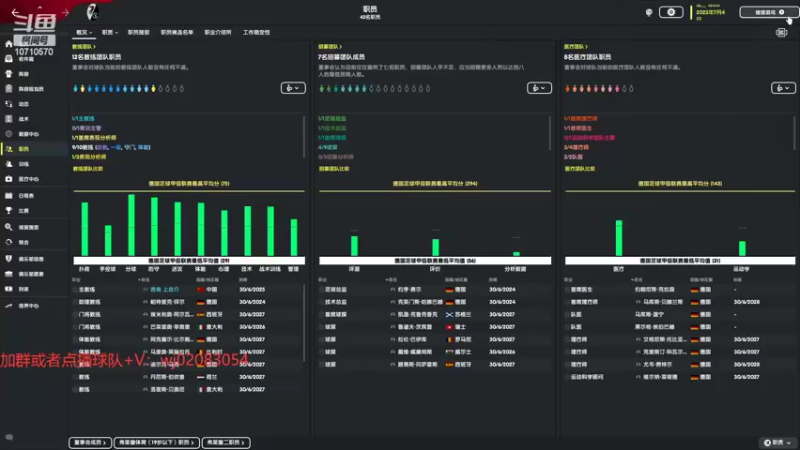800x450 pixels.
Task: Open 医疗中心 medical centre in the sidebar
Action: [22, 179]
